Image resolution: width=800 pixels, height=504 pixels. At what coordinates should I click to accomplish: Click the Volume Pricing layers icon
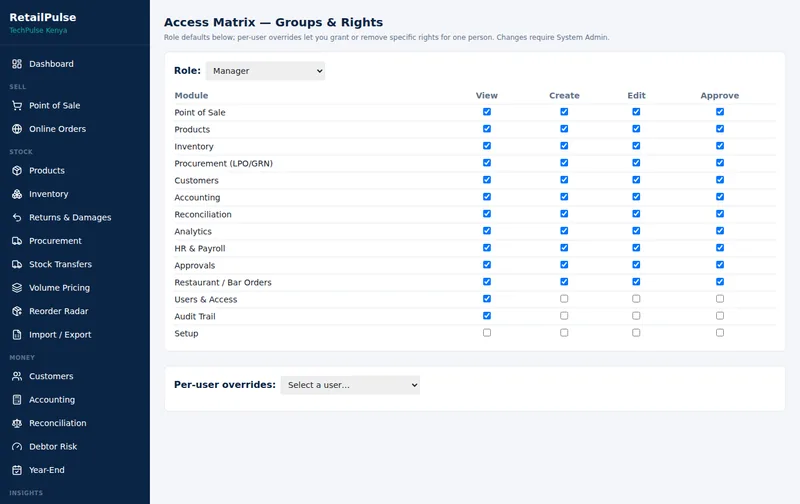click(x=17, y=288)
